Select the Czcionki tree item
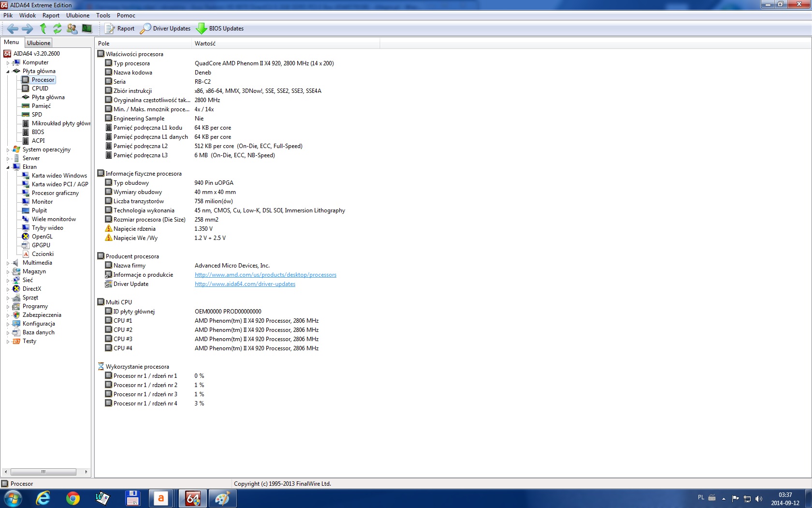Viewport: 812px width, 508px height. pyautogui.click(x=43, y=254)
